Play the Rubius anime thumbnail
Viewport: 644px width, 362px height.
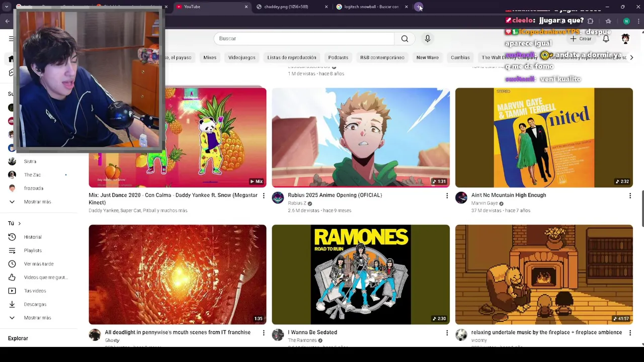(x=361, y=138)
